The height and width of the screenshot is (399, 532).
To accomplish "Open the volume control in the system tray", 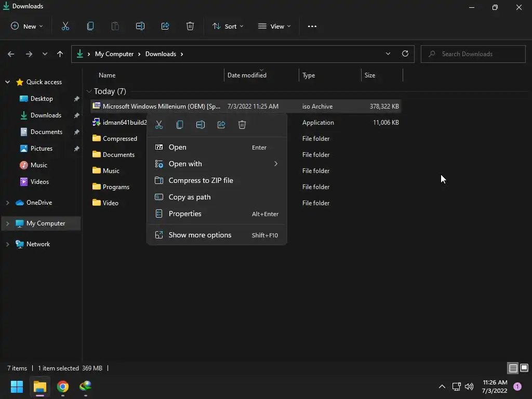I will point(469,386).
